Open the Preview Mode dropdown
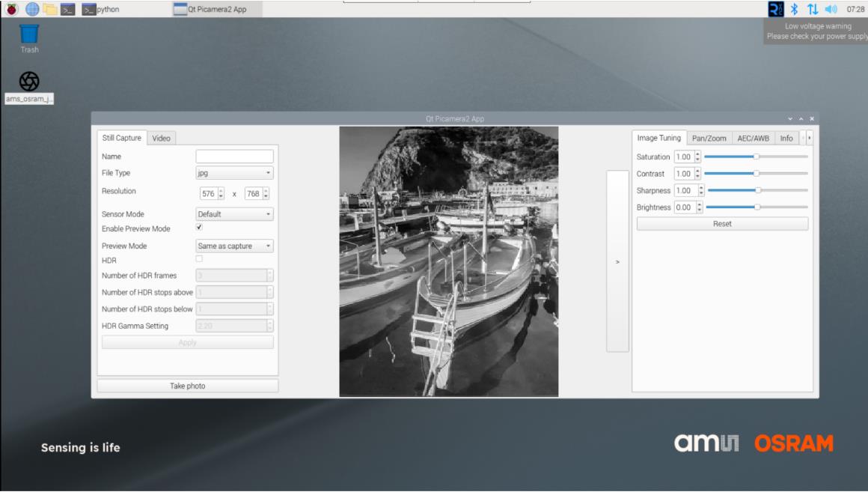868x492 pixels. click(234, 246)
